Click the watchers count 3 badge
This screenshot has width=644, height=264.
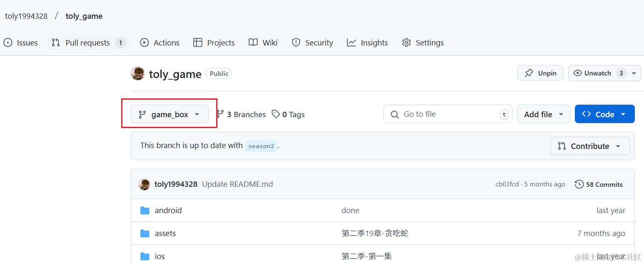621,73
